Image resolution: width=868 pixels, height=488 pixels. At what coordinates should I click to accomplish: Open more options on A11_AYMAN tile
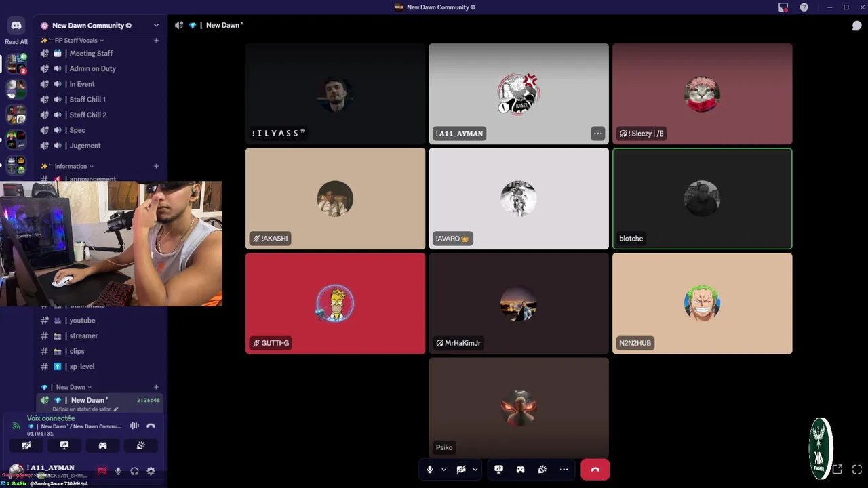597,134
